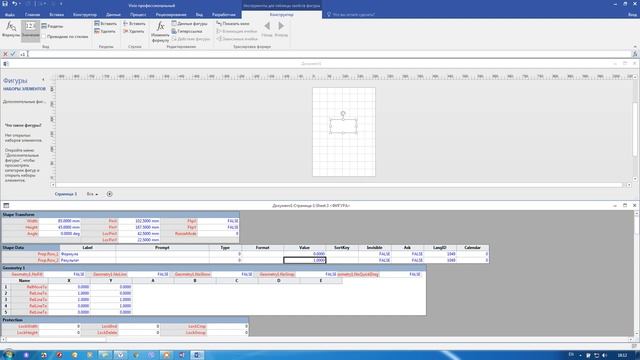
Task: Select the Страница-1 page tab
Action: pos(66,194)
